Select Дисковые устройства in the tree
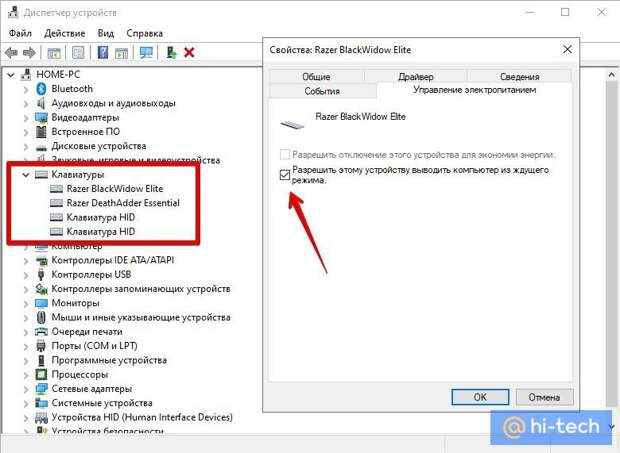 pos(99,146)
